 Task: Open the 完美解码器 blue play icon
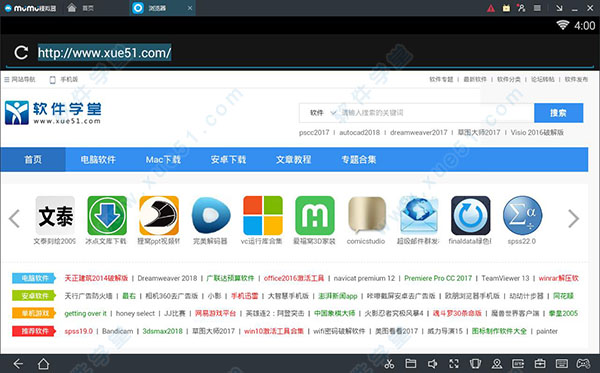click(211, 215)
